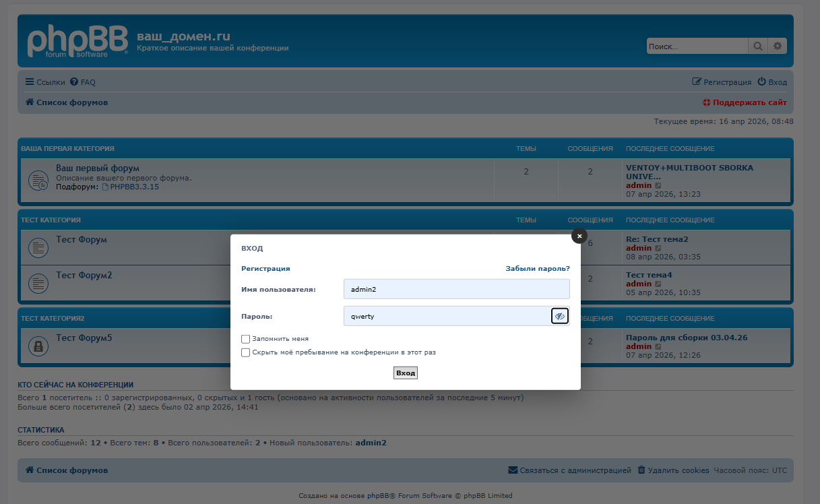Click Удалить cookies in the footer
The image size is (820, 504).
click(673, 470)
